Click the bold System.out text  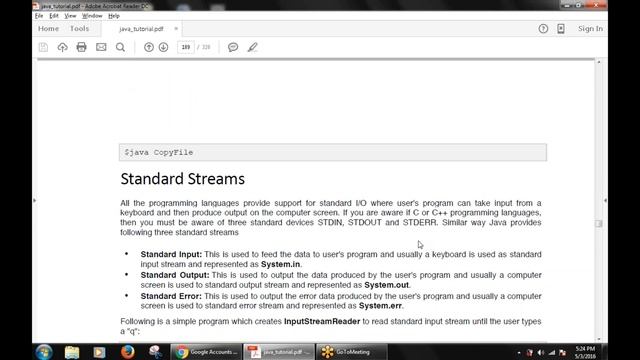coord(387,285)
